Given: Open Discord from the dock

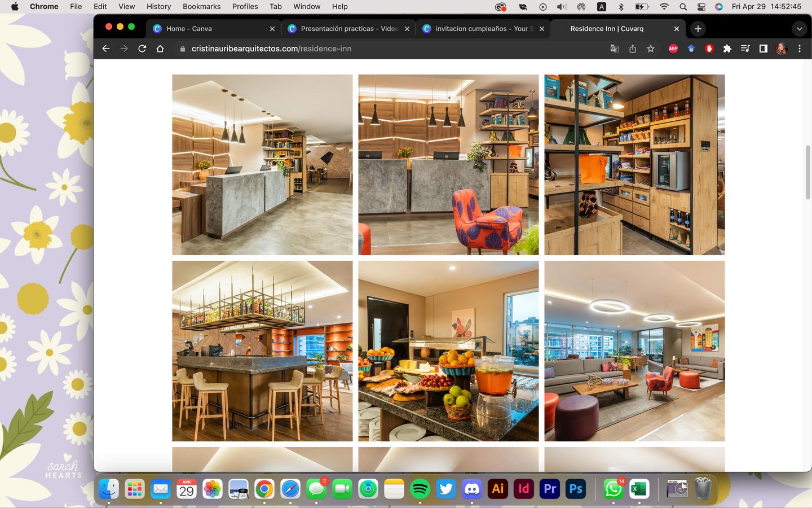Looking at the screenshot, I should (x=472, y=489).
